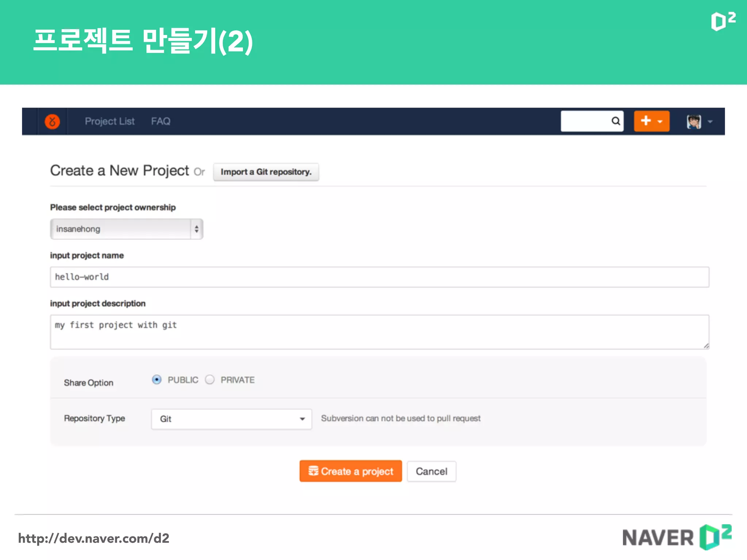
Task: Click the project description text area
Action: pyautogui.click(x=380, y=332)
